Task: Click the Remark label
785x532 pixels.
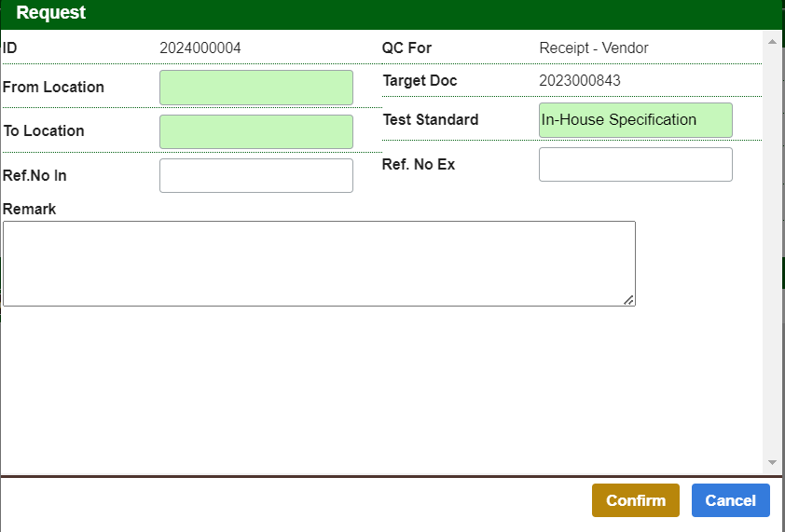Action: 29,210
